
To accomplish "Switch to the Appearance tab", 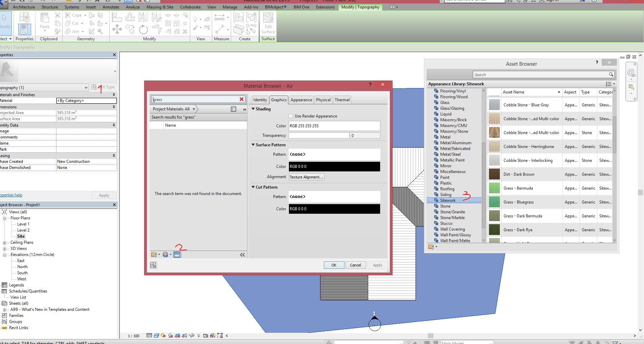I will pos(301,100).
